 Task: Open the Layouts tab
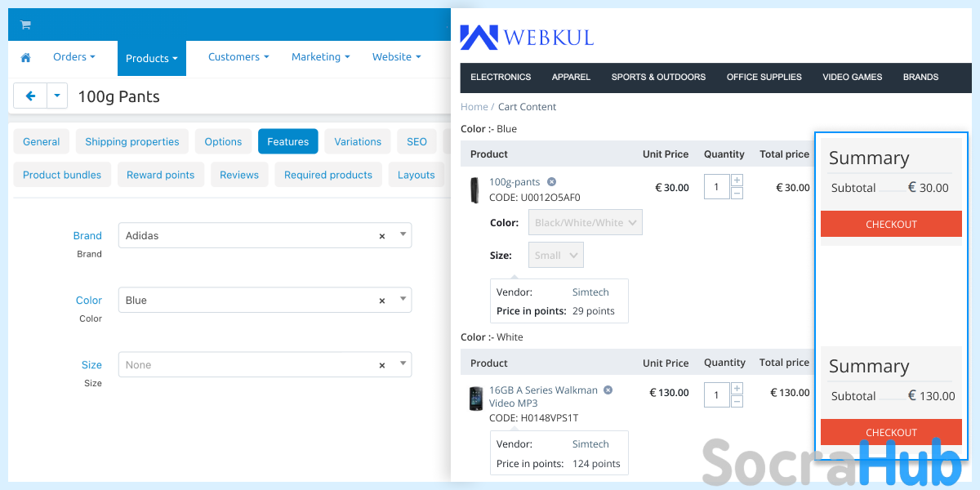pos(416,175)
